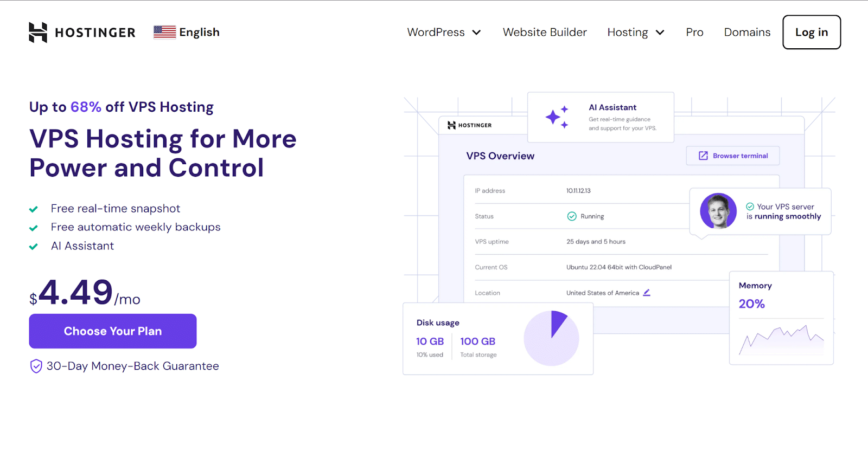Click the support agent avatar photo
The width and height of the screenshot is (868, 458).
click(718, 211)
